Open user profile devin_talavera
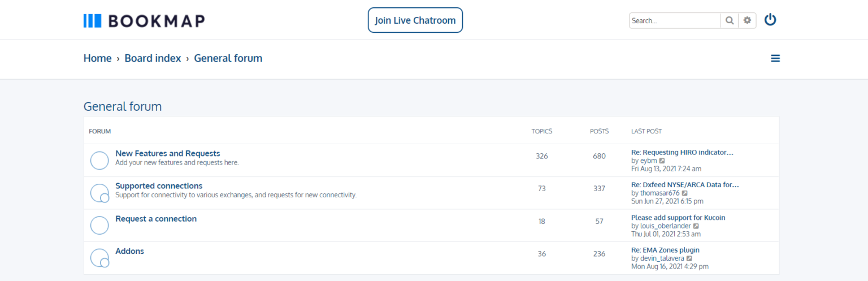868x281 pixels. 658,258
